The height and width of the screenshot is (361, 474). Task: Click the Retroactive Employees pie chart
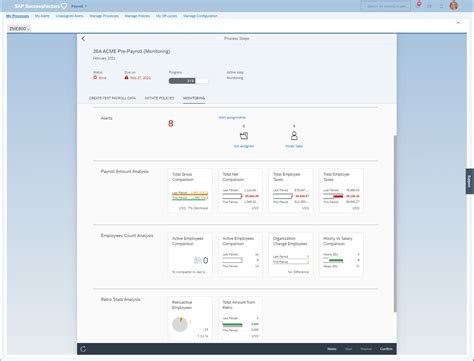(x=180, y=324)
